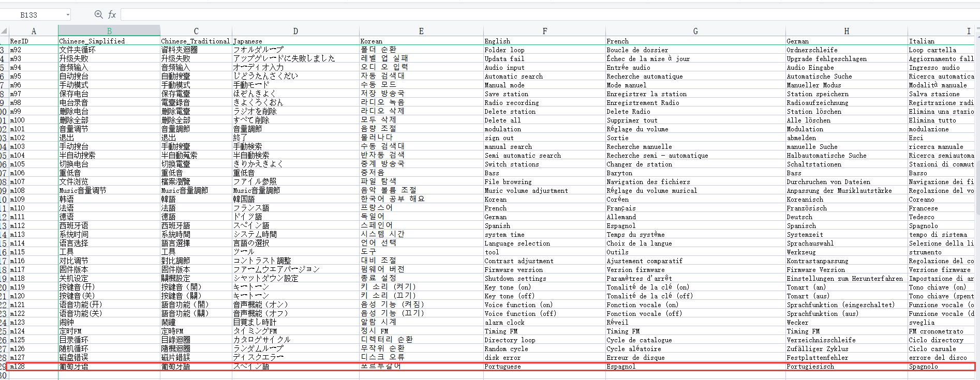Click the cell containing m92
This screenshot has height=380, width=980.
(34, 50)
